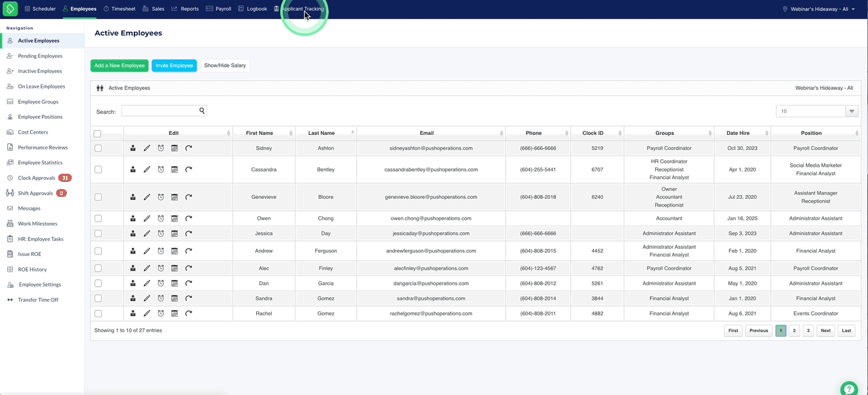This screenshot has width=868, height=395.
Task: Open the Sales tab
Action: tap(153, 9)
